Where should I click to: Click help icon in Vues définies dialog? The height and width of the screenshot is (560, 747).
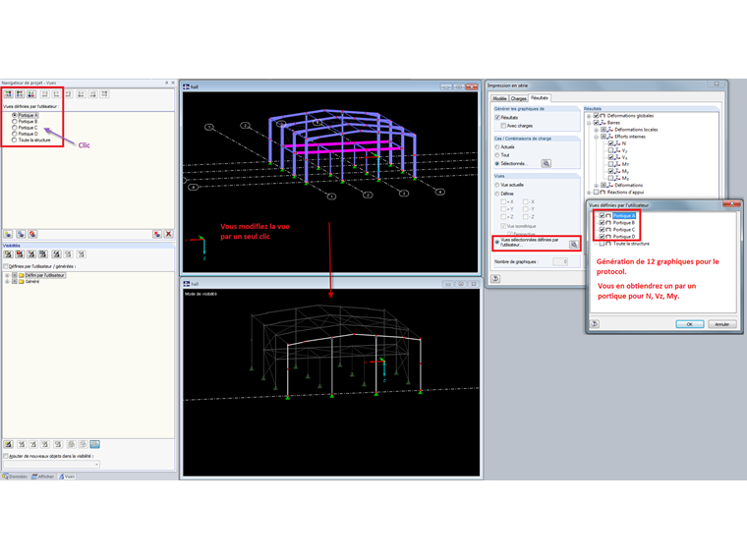tap(595, 324)
